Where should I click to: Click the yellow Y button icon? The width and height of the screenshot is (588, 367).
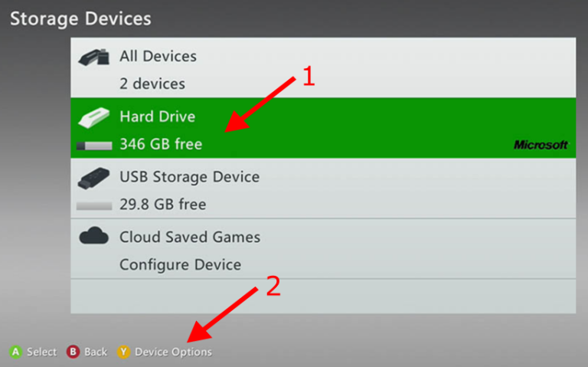tap(123, 352)
